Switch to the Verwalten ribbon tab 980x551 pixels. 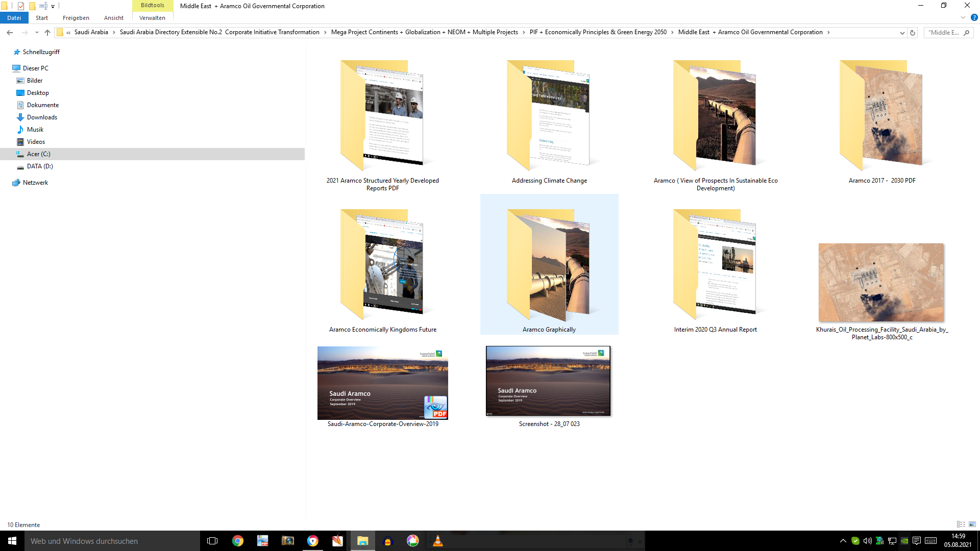click(153, 18)
